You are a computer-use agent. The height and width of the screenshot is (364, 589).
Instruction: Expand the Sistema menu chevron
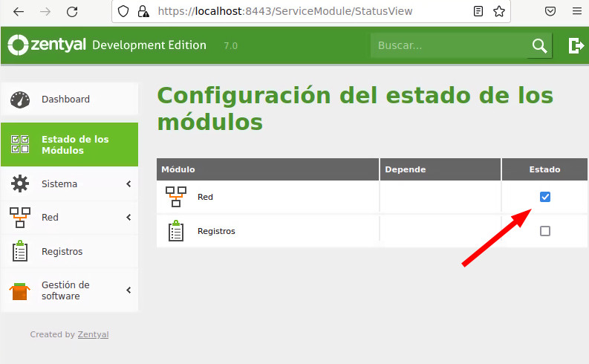pos(128,183)
